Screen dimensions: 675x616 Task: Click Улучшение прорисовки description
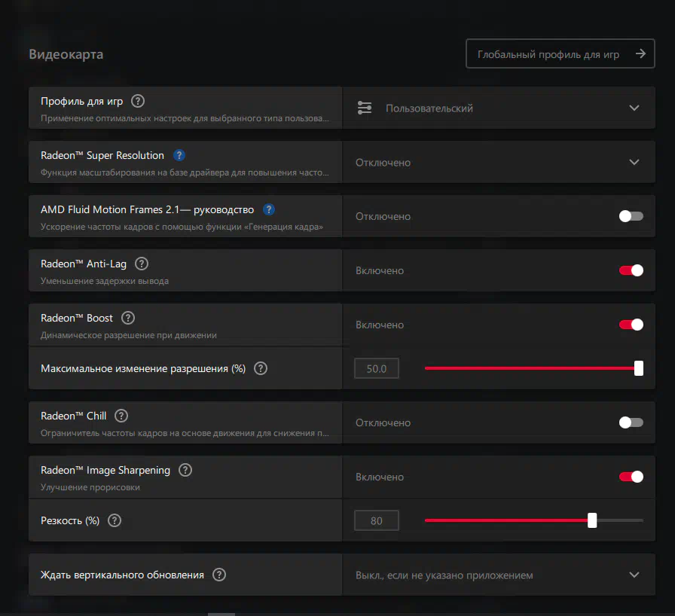(x=90, y=487)
